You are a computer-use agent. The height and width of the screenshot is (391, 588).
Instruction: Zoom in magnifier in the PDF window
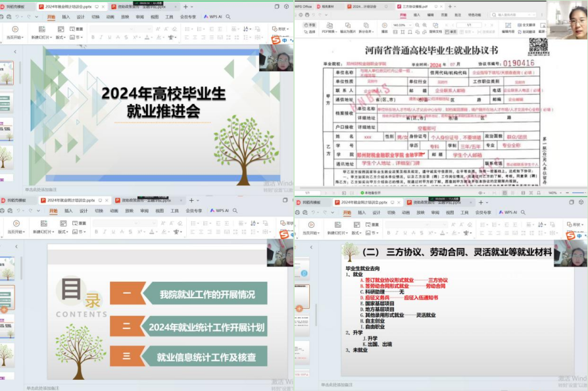click(424, 25)
